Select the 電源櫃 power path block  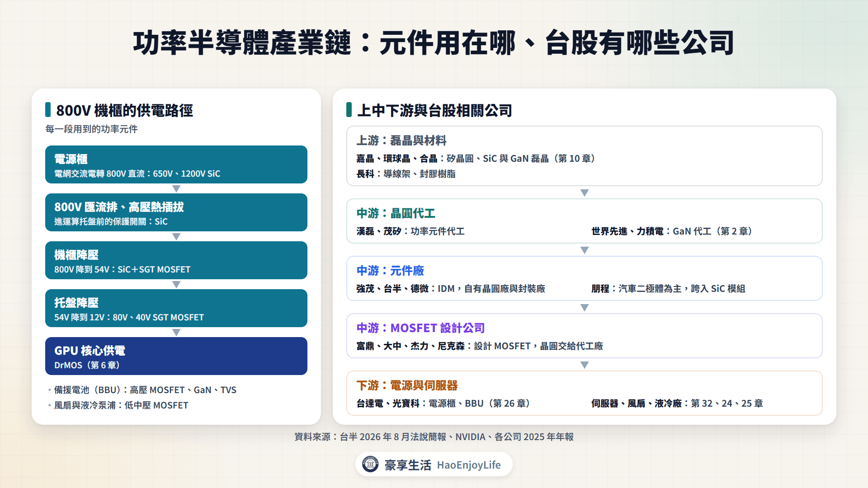click(x=176, y=164)
